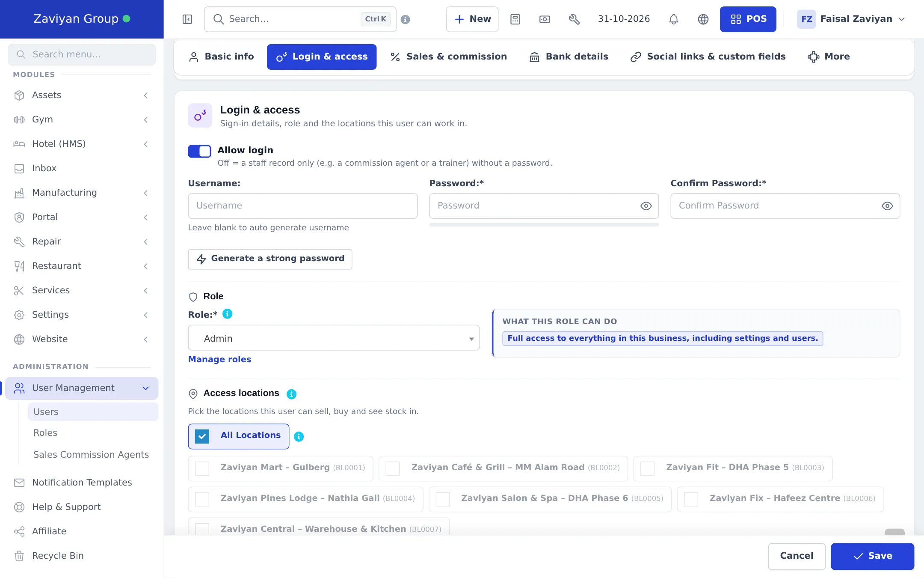The width and height of the screenshot is (924, 578).
Task: Expand the Hotel (HMS) module
Action: (81, 144)
